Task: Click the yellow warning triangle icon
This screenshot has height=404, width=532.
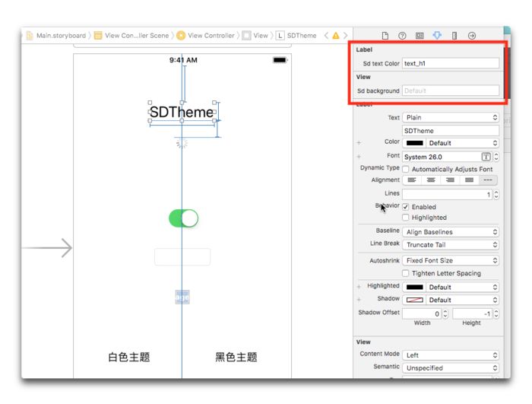Action: pyautogui.click(x=336, y=35)
